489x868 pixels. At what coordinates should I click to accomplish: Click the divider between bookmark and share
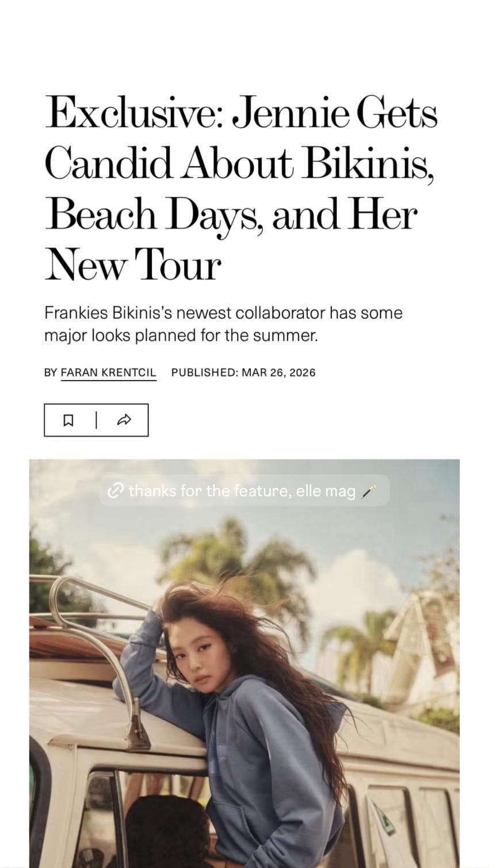point(96,420)
